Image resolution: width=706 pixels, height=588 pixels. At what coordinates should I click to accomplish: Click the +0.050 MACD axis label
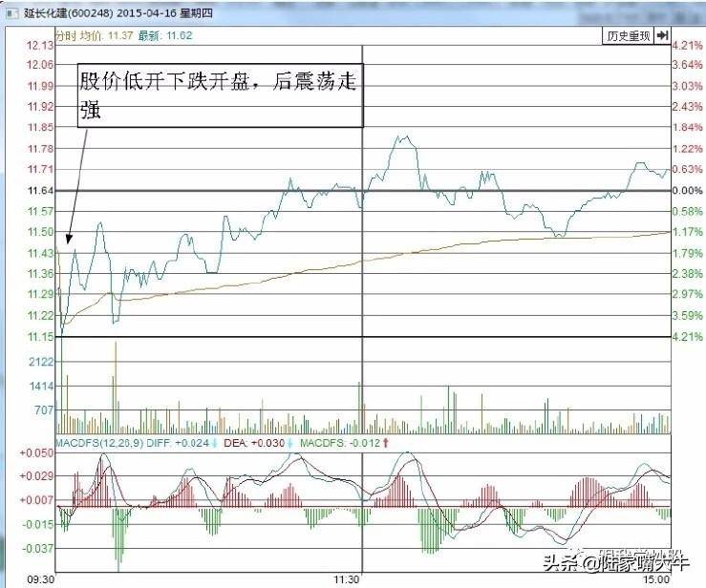[36, 453]
